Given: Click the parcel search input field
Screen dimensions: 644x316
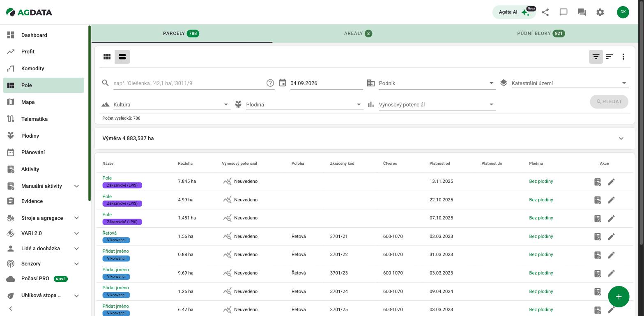Looking at the screenshot, I should tap(189, 83).
